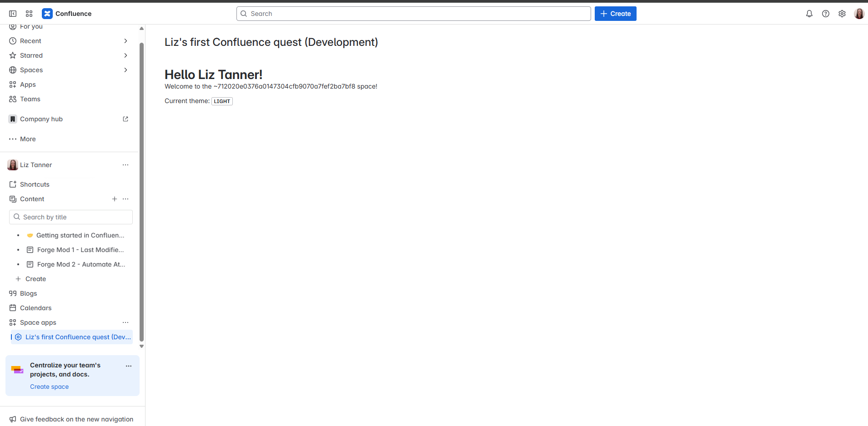
Task: Click the blue Create button
Action: pos(615,14)
